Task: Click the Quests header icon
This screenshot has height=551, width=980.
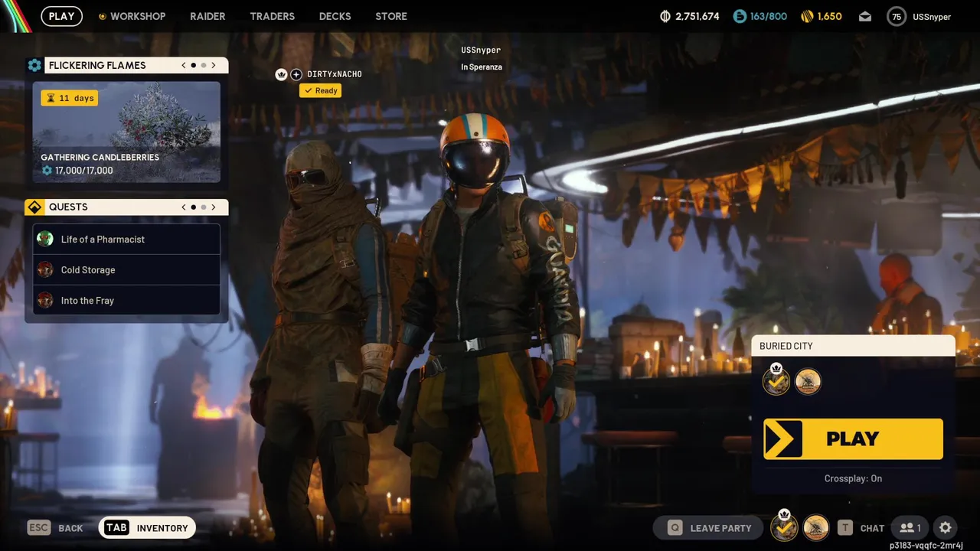Action: coord(34,207)
